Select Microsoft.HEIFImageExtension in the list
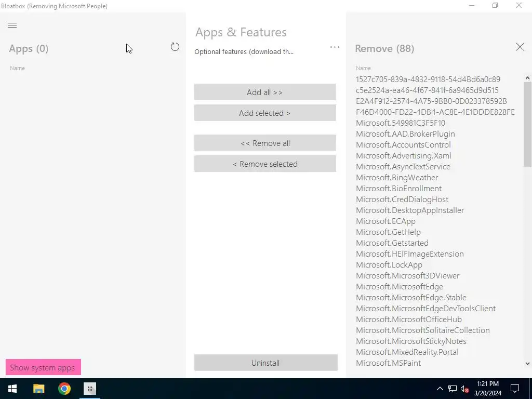 tap(409, 254)
